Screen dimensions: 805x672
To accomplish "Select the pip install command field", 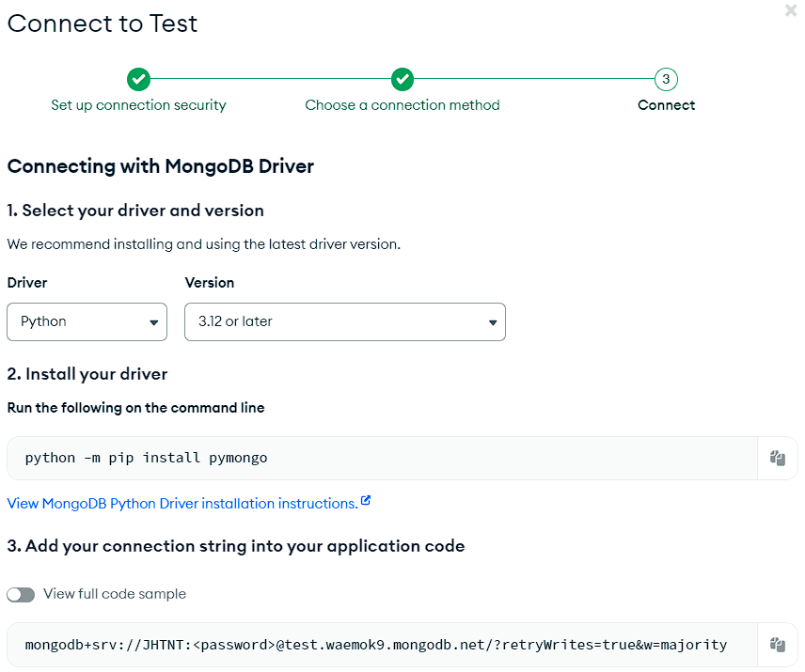I will coord(376,458).
